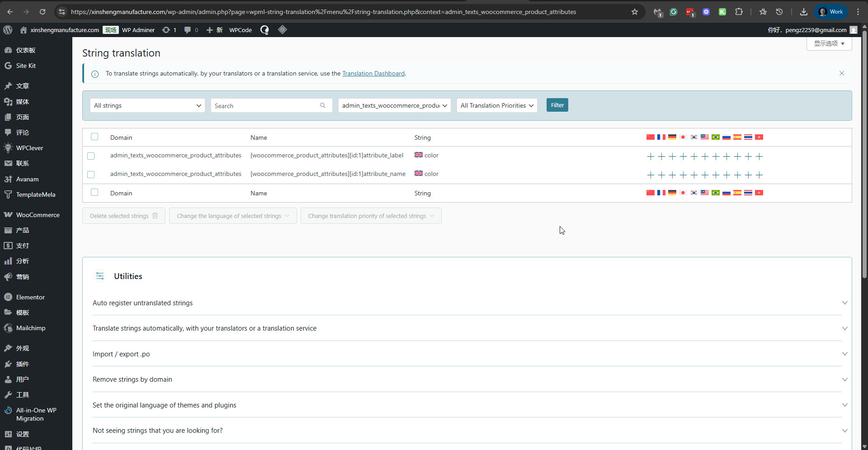The height and width of the screenshot is (450, 868).
Task: Select the attribute_name string row checkbox
Action: (x=91, y=175)
